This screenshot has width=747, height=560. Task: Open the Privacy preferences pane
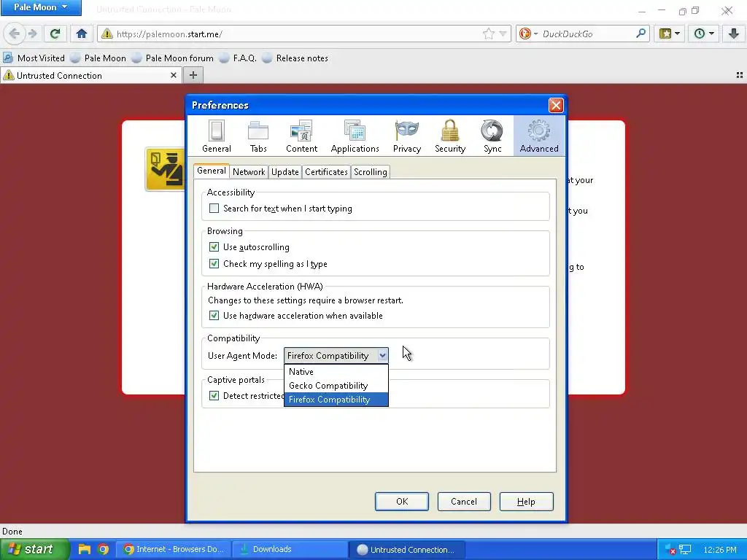[x=407, y=136]
